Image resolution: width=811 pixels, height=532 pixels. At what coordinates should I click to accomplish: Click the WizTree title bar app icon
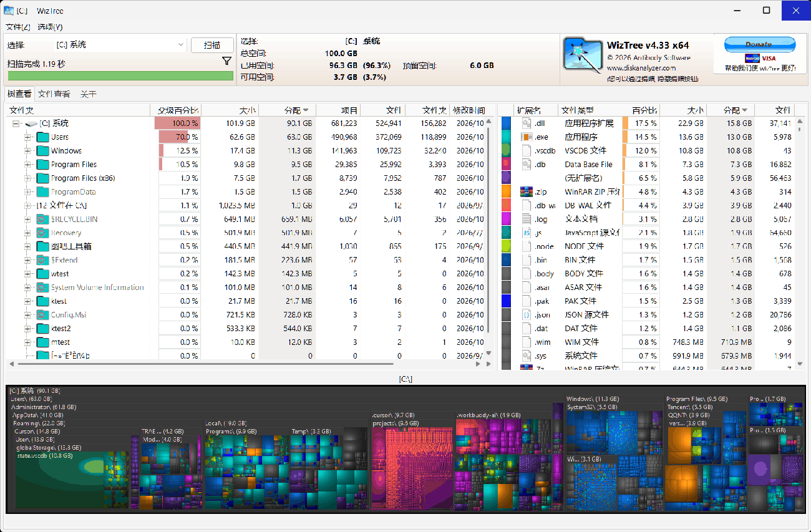pos(9,11)
